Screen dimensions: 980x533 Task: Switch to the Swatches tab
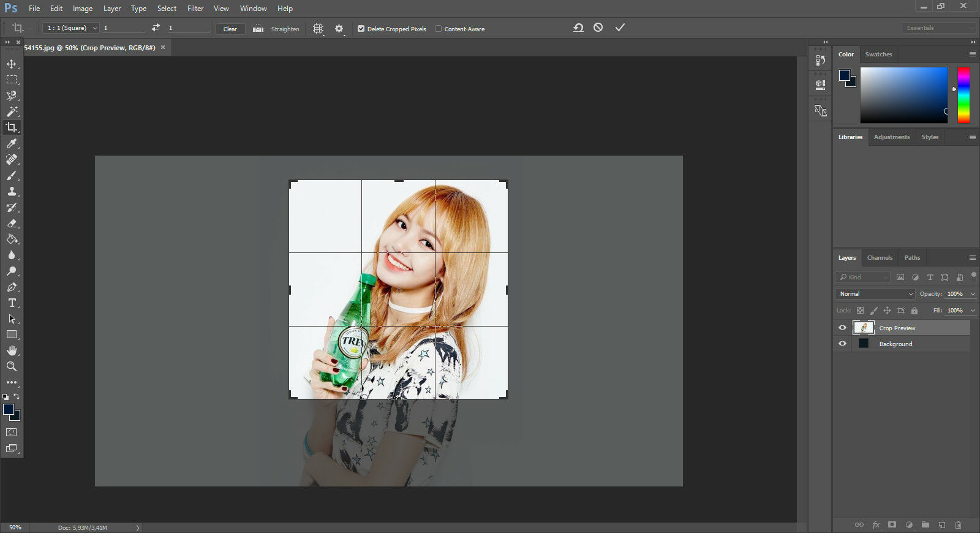[878, 55]
